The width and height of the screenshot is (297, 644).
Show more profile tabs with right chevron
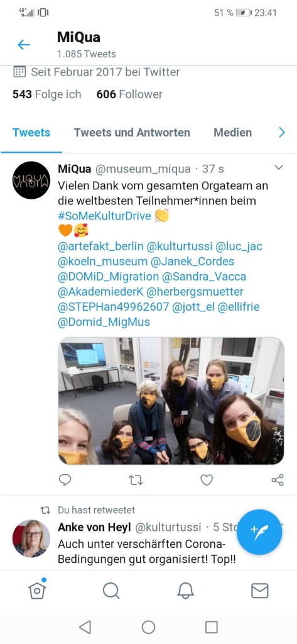pos(282,132)
